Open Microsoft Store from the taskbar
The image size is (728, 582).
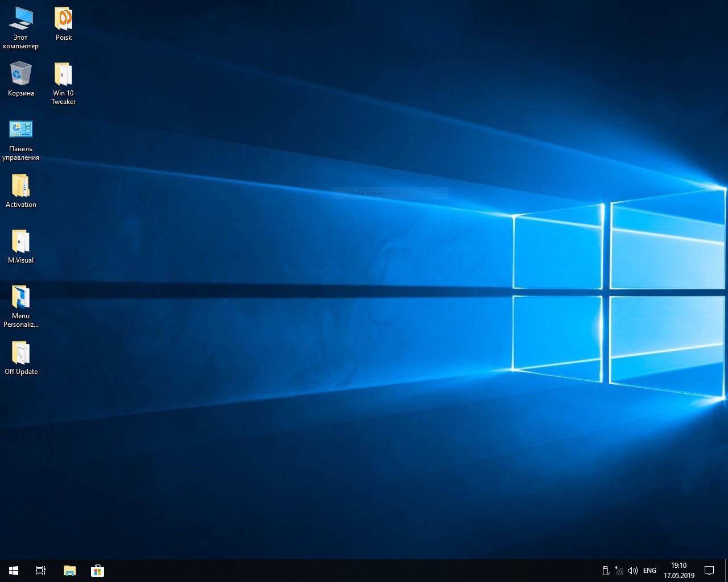[x=97, y=571]
